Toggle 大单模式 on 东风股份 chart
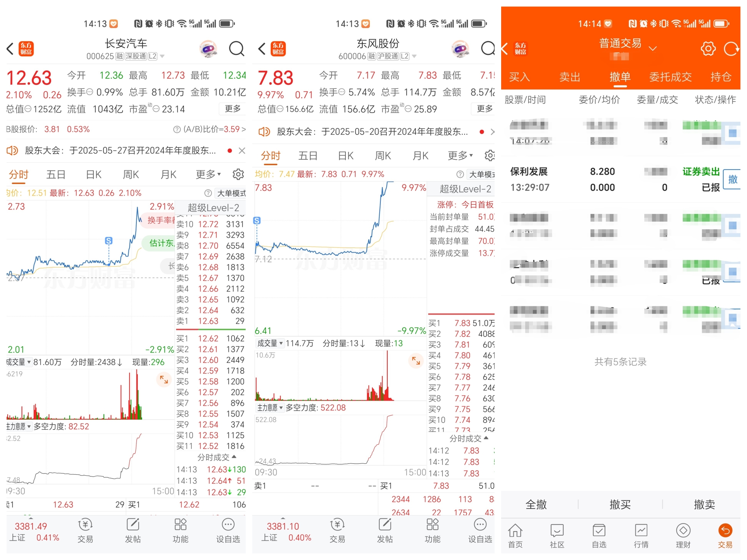747x560 pixels. [481, 175]
